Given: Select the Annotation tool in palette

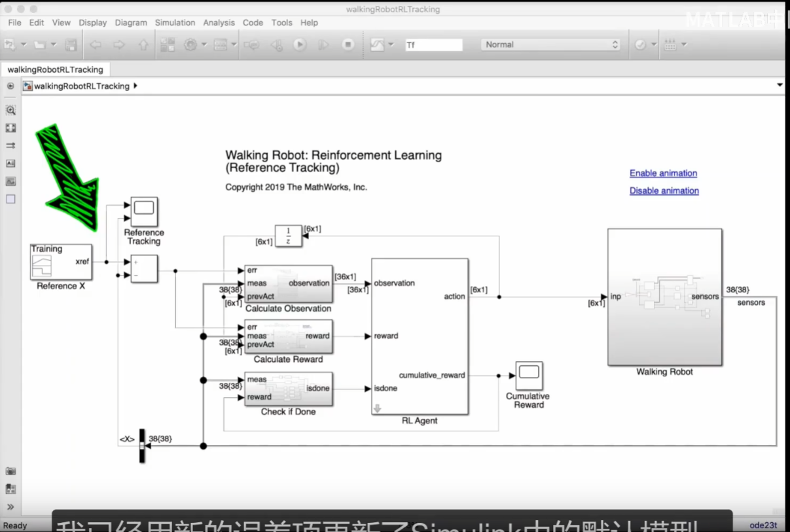Looking at the screenshot, I should pyautogui.click(x=10, y=163).
